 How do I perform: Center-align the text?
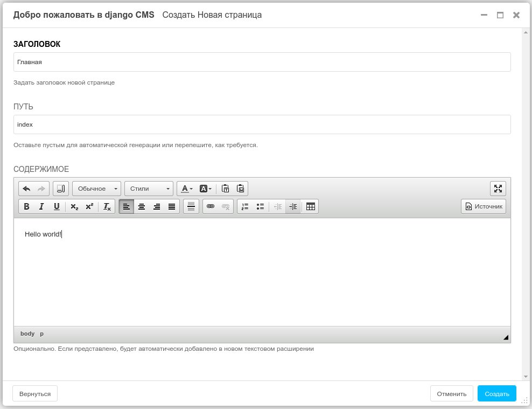coord(142,206)
